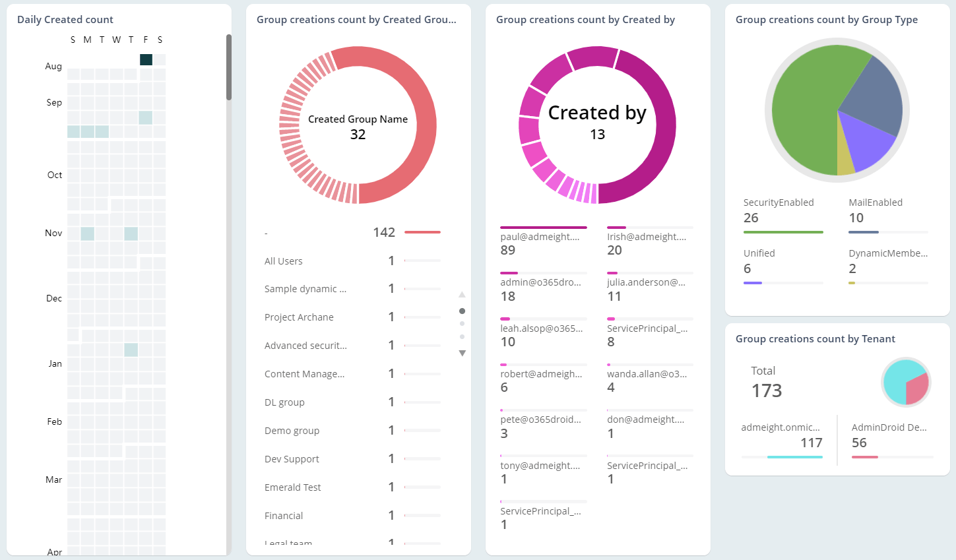
Task: Click the down arrow below the group list pagination
Action: (x=462, y=353)
